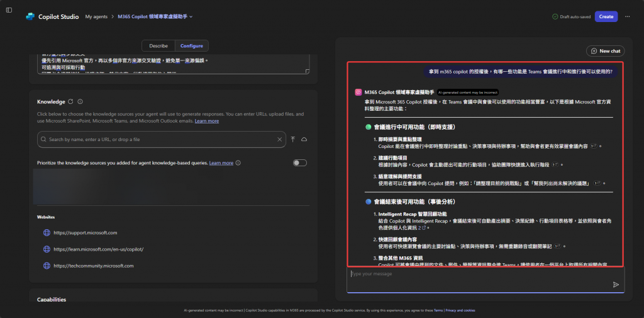
Task: Click the 會議結束後可用功能 heading
Action: 414,202
